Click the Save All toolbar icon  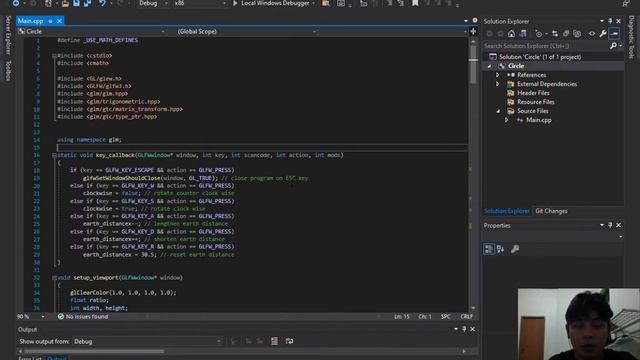tap(87, 3)
